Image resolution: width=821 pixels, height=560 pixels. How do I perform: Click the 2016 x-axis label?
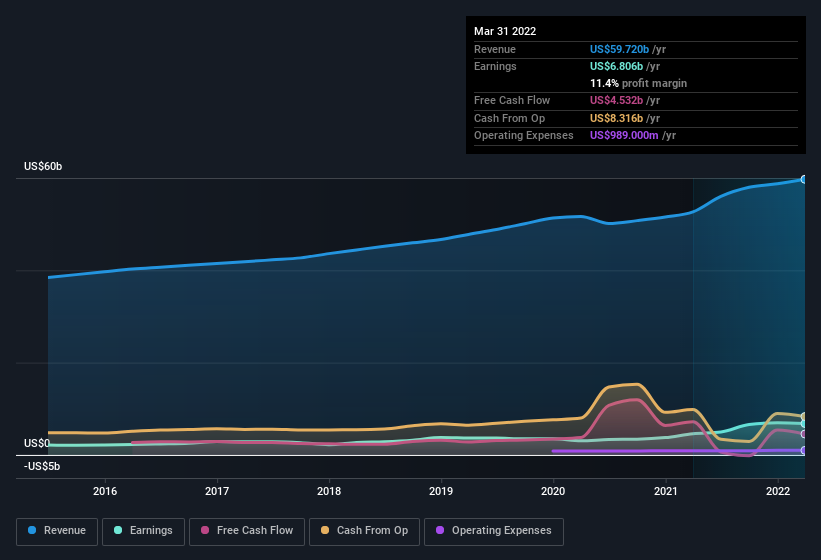tap(105, 491)
